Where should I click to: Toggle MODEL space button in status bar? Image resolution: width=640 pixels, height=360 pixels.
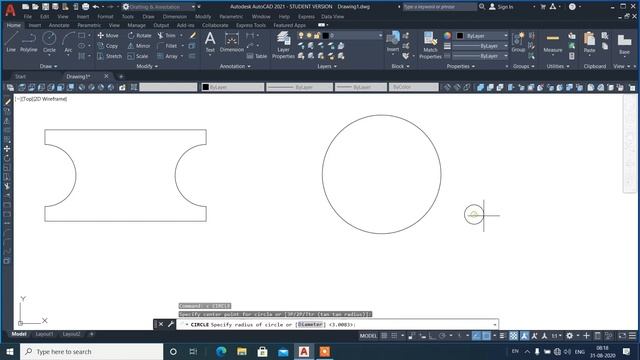[x=368, y=336]
